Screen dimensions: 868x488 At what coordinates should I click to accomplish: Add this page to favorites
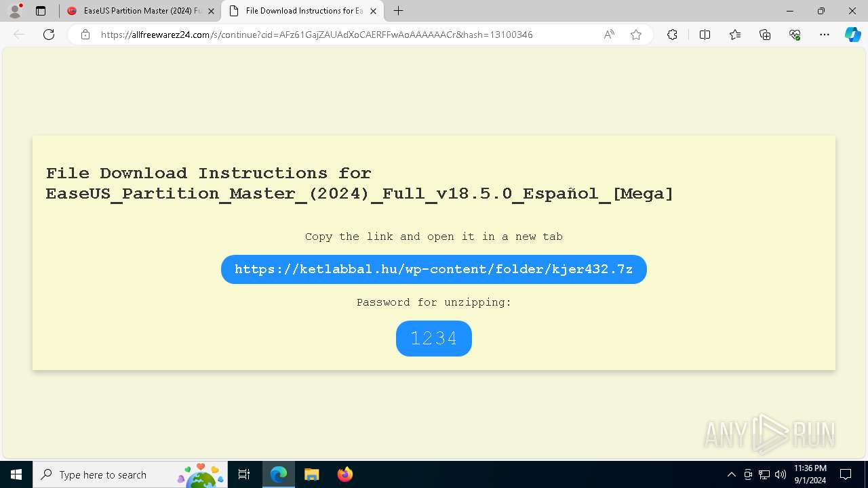point(636,35)
